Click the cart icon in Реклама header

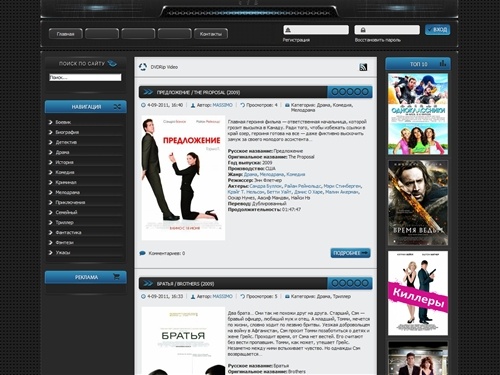click(x=116, y=277)
